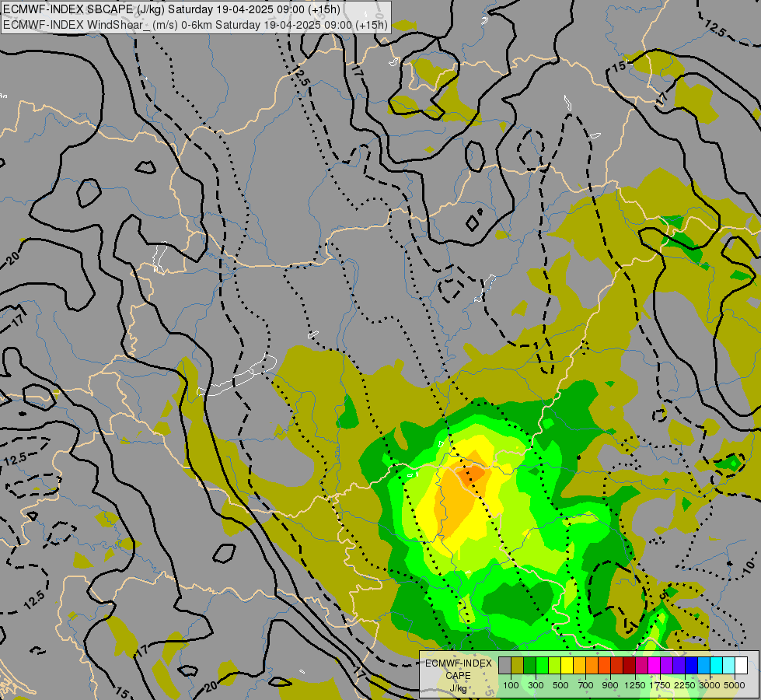Click the white elongated lake outline
Viewport: 761px width, 700px height.
click(237, 376)
